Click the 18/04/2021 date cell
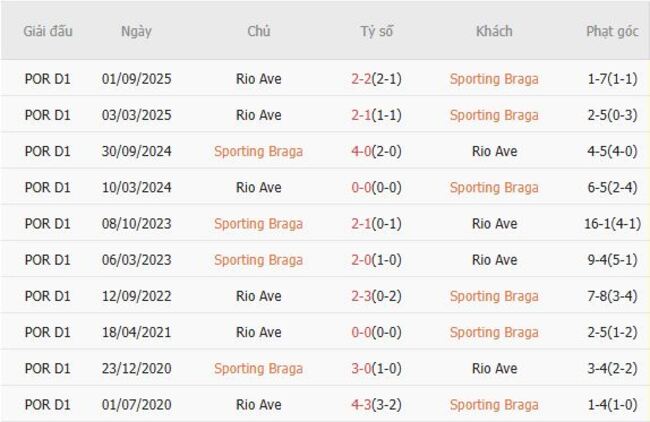 click(x=136, y=332)
